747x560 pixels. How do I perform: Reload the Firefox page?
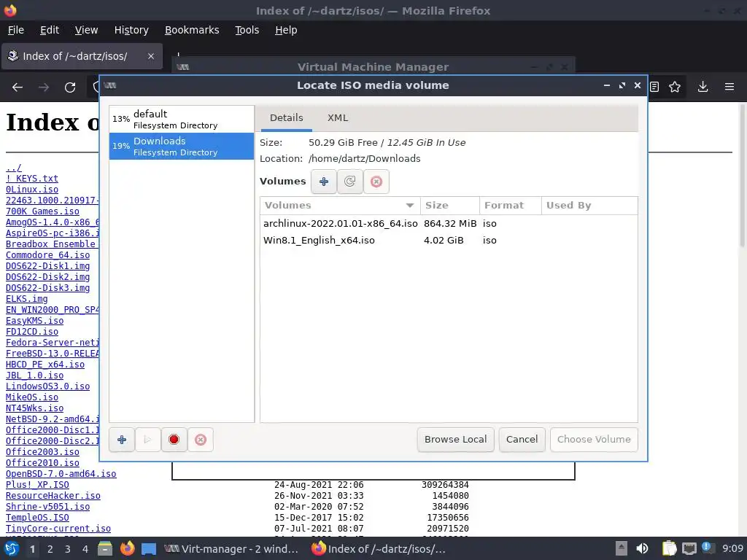[x=70, y=87]
